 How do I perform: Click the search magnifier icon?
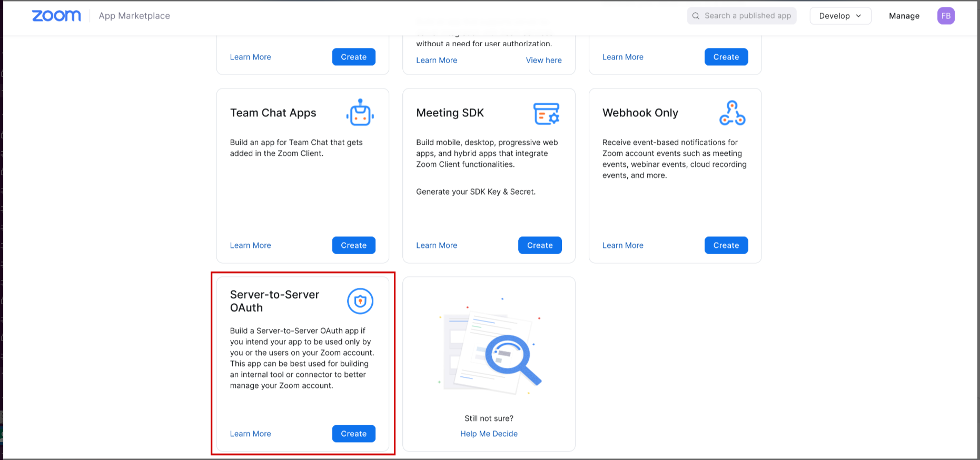[x=696, y=16]
